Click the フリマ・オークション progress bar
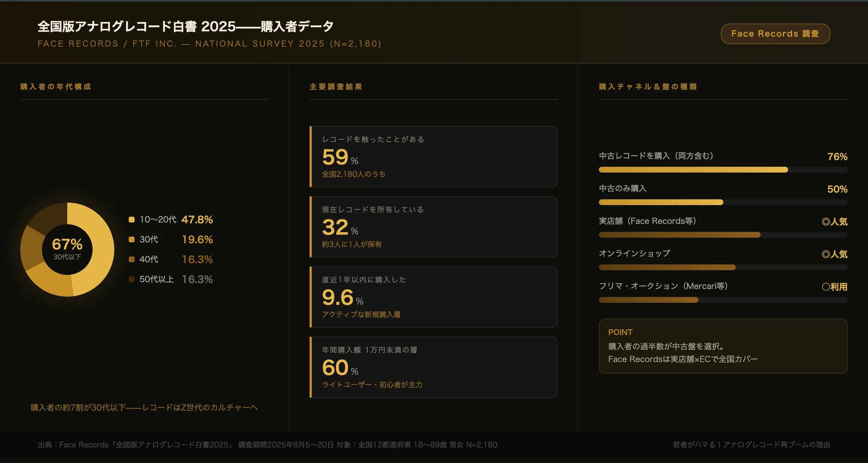This screenshot has width=868, height=463. [723, 300]
